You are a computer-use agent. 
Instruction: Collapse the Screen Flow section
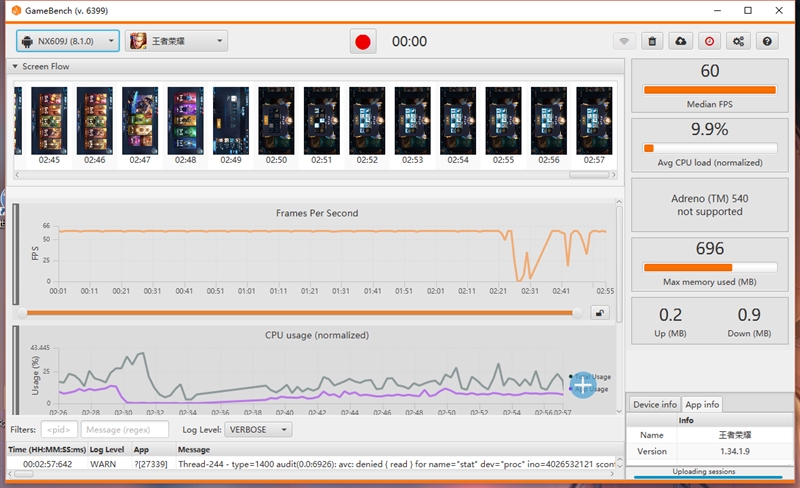click(x=15, y=67)
